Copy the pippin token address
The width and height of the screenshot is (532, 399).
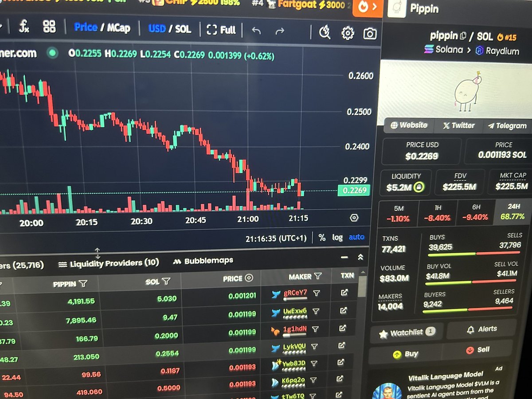463,36
